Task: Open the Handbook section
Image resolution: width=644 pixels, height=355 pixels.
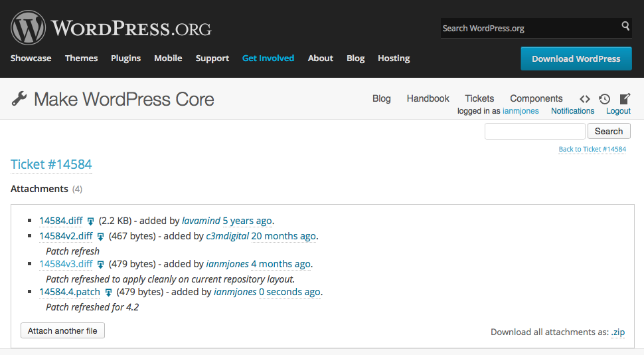Action: [428, 98]
